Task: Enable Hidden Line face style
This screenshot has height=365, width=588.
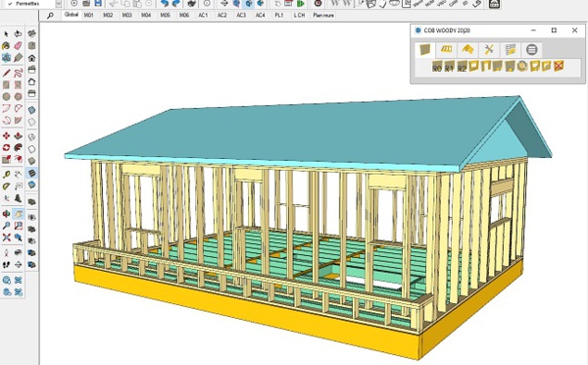Action: point(32,149)
